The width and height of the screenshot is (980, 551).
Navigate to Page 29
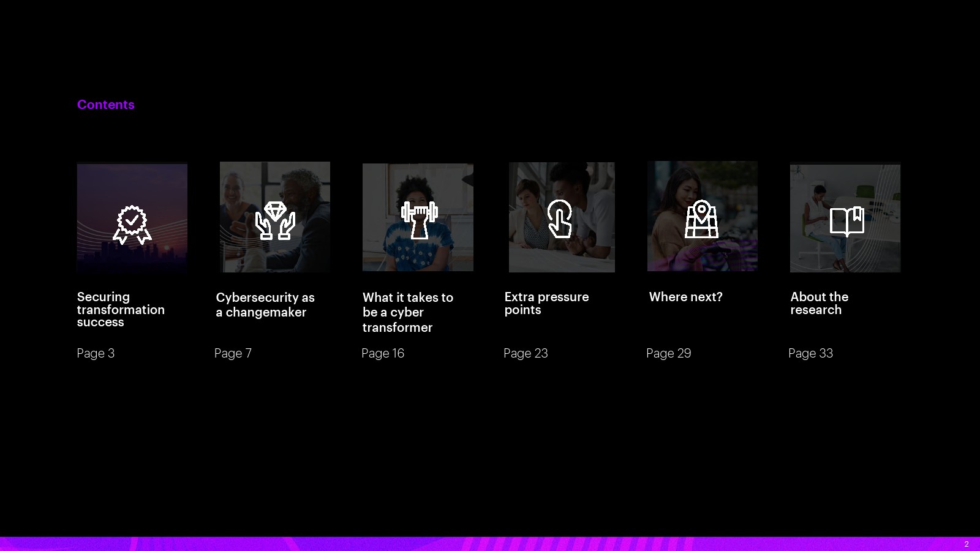coord(668,353)
